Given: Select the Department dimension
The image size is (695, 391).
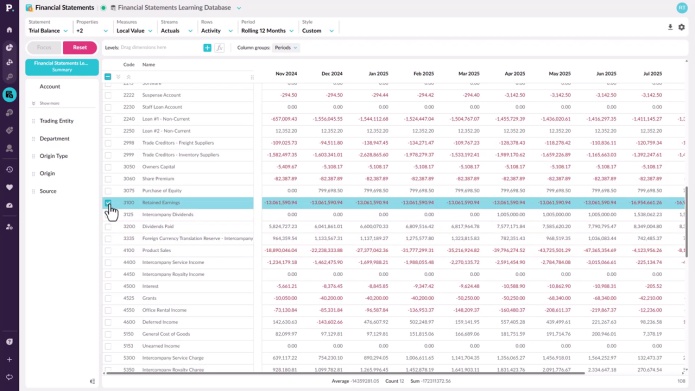Looking at the screenshot, I should (55, 139).
